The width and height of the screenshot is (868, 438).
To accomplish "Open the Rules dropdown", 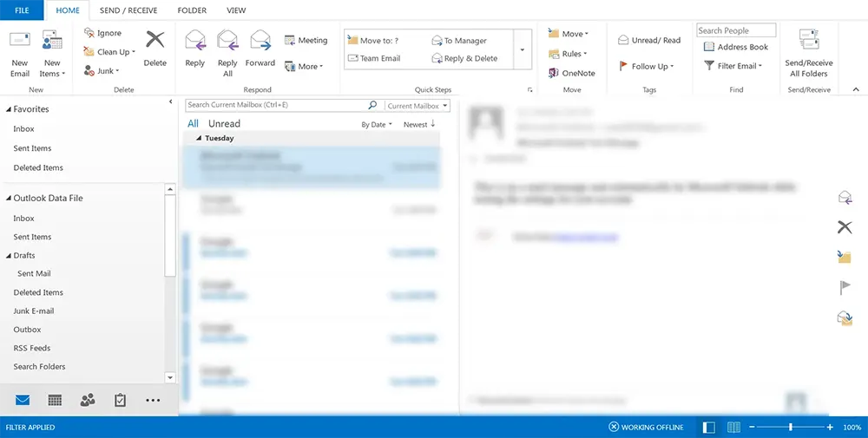I will [568, 54].
